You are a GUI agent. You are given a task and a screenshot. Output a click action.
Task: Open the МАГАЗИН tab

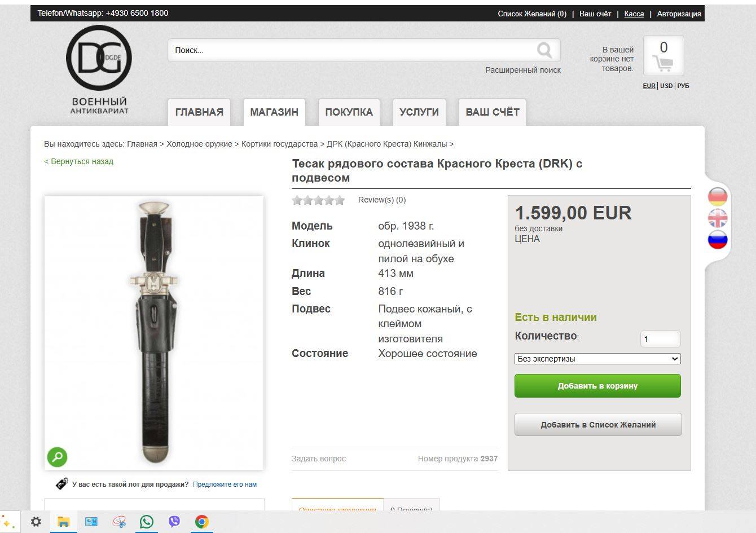point(274,112)
